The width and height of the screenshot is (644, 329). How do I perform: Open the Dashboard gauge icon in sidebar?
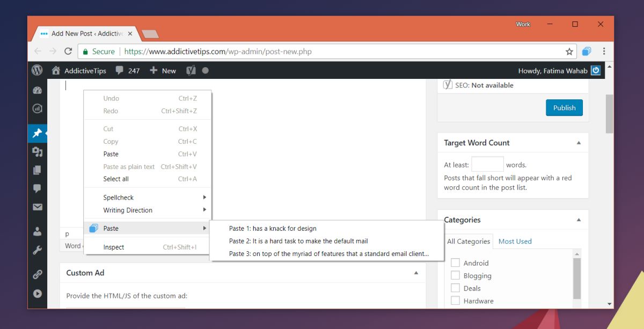(x=37, y=90)
